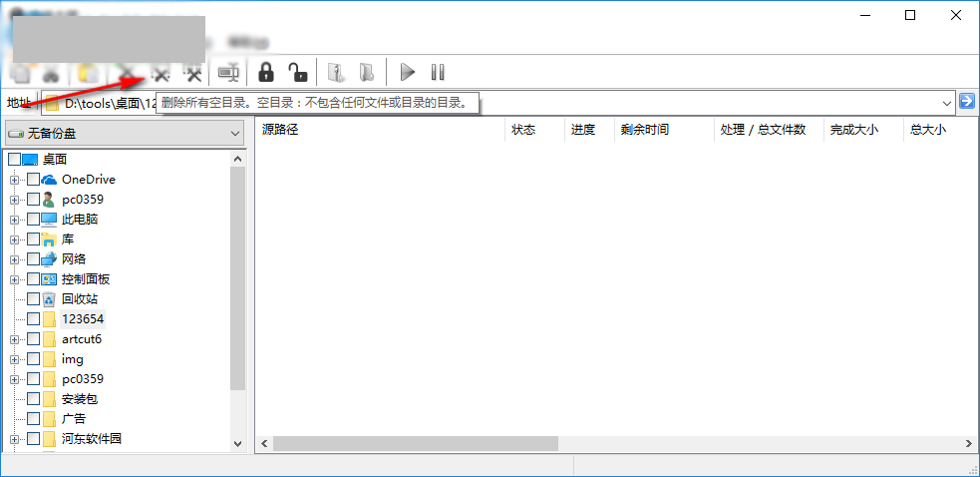
Task: Tick the 此电脑 checkbox
Action: point(33,220)
